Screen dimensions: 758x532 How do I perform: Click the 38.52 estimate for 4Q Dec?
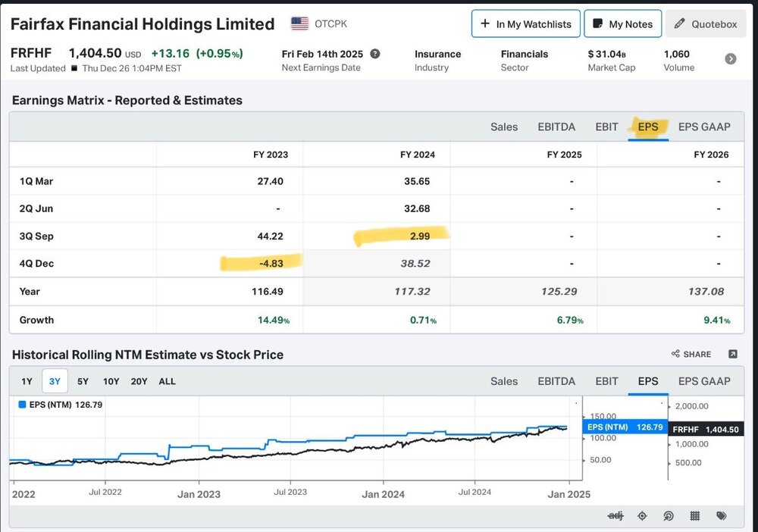[415, 263]
